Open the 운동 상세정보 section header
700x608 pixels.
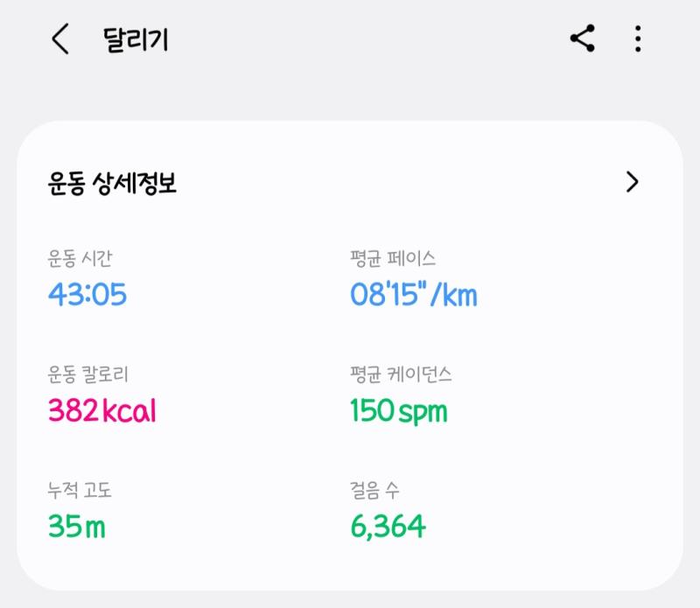pyautogui.click(x=112, y=183)
